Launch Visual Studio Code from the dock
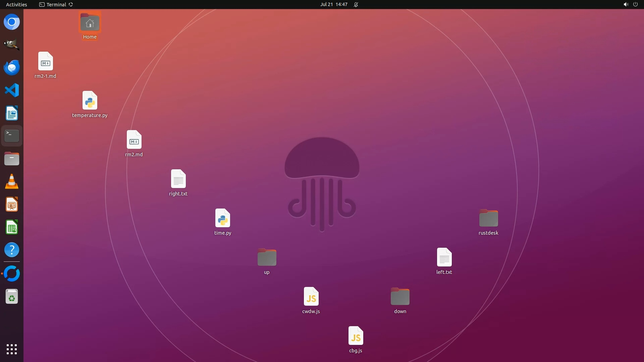 click(12, 90)
